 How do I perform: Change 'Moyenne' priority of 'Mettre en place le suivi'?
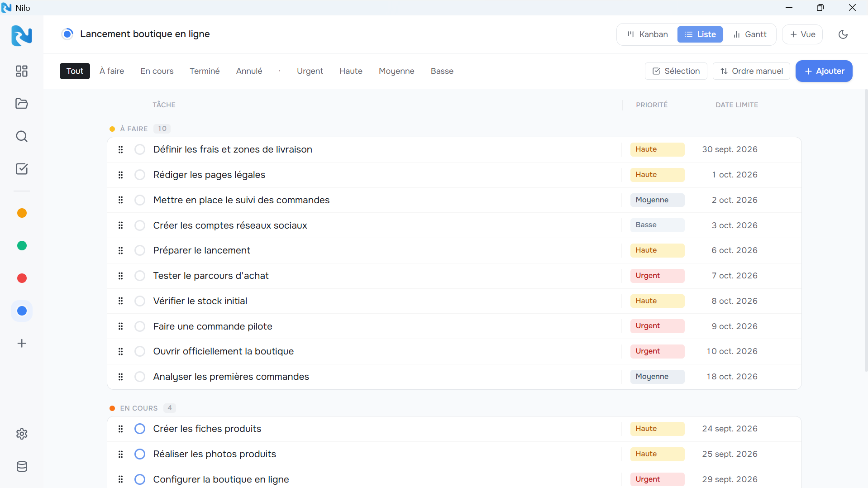point(657,200)
